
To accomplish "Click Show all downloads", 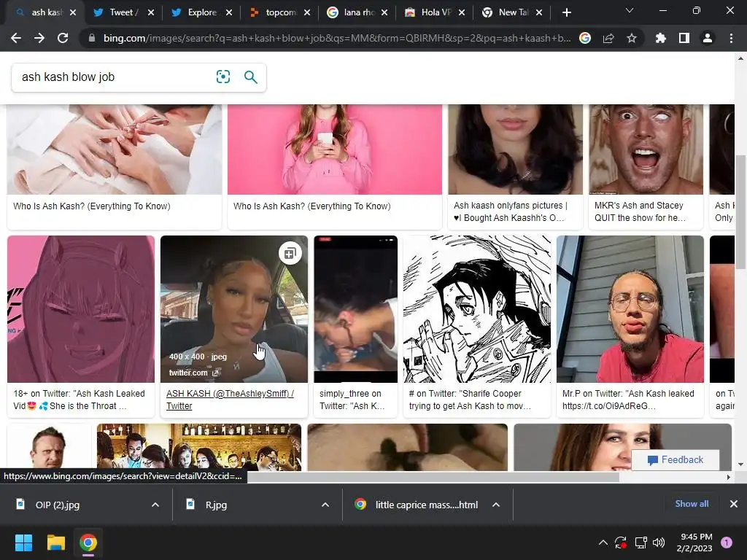I will (692, 504).
